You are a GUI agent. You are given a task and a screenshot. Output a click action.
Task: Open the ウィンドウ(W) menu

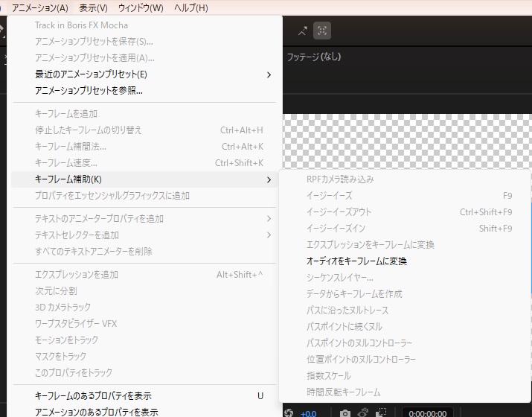[x=141, y=7]
